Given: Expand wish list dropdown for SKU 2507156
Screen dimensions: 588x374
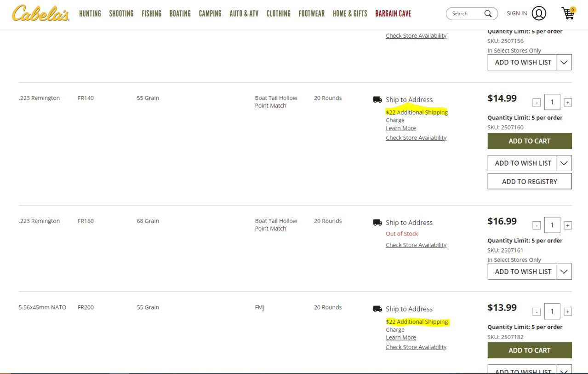Looking at the screenshot, I should (564, 62).
